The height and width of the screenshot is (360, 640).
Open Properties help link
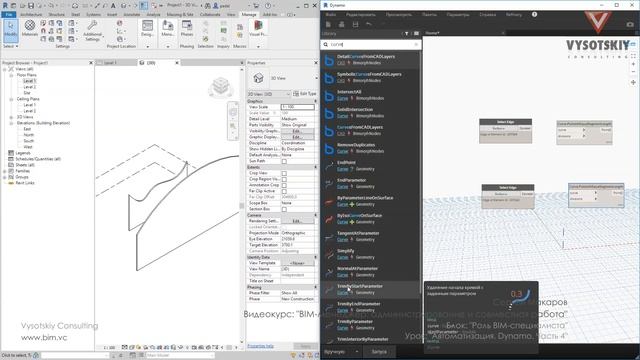point(260,346)
